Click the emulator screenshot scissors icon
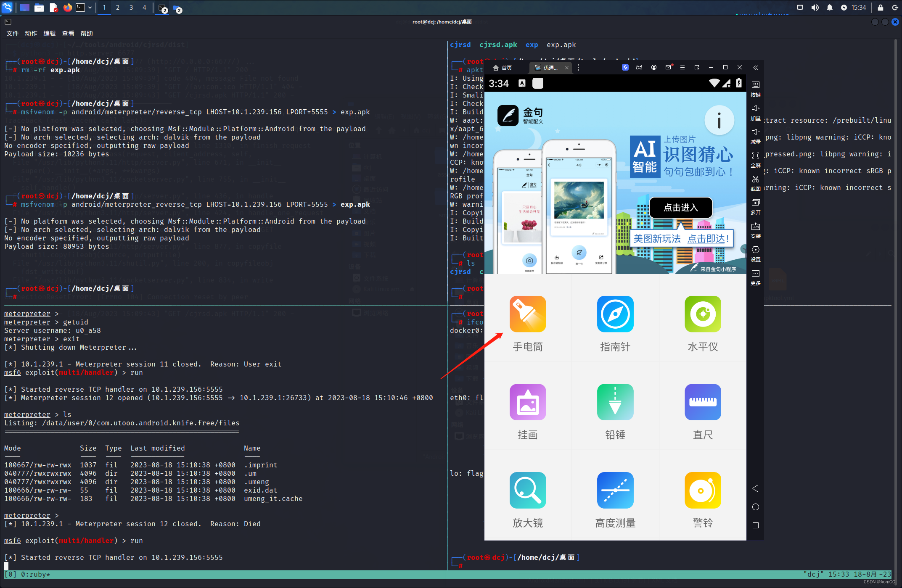 [755, 179]
